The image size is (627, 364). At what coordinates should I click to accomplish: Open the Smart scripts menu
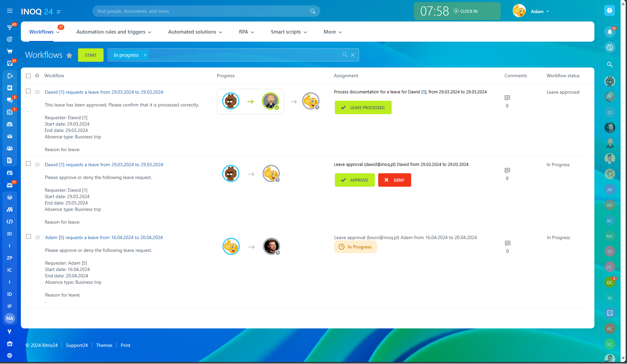pos(289,32)
